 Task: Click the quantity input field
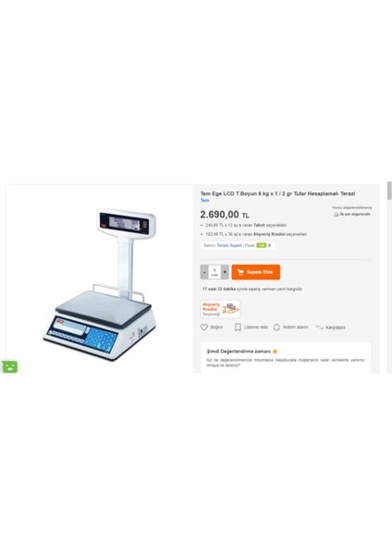click(214, 272)
